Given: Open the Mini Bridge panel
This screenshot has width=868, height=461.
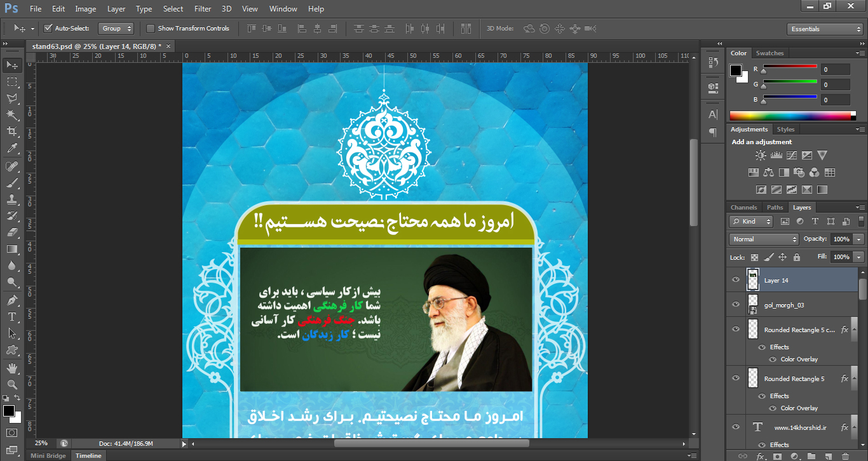Looking at the screenshot, I should (48, 456).
